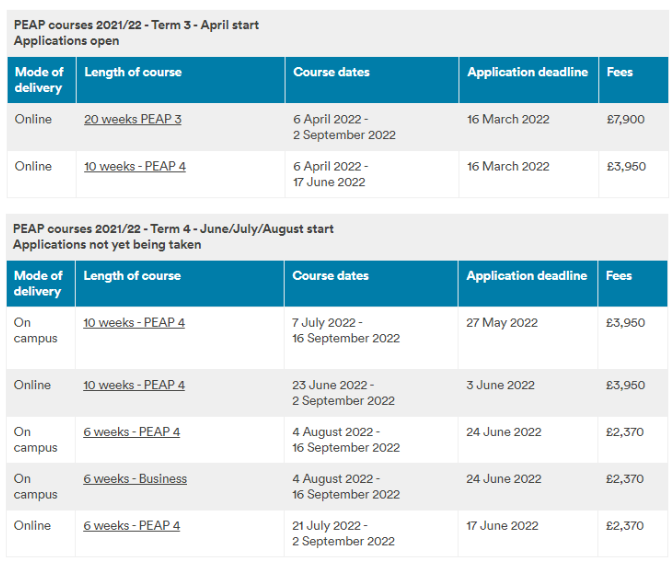The height and width of the screenshot is (564, 670).
Task: Open 10 weeks PEAP 4 link starting 23 June
Action: point(134,385)
